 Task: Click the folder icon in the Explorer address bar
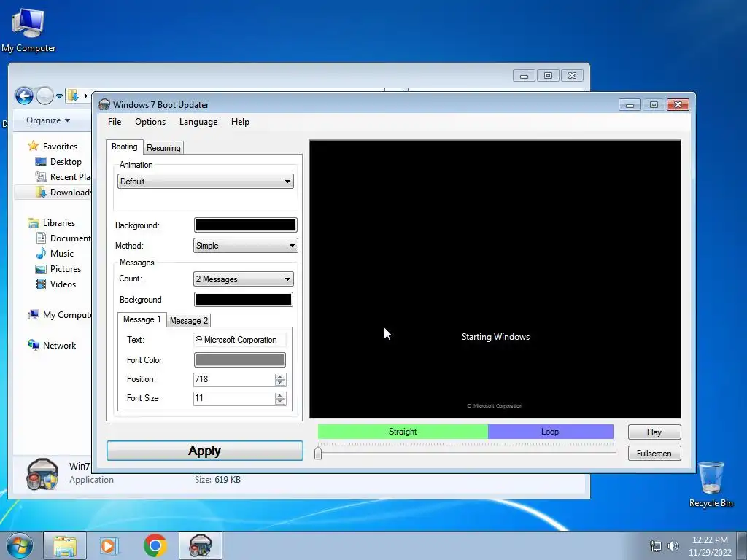pos(74,96)
